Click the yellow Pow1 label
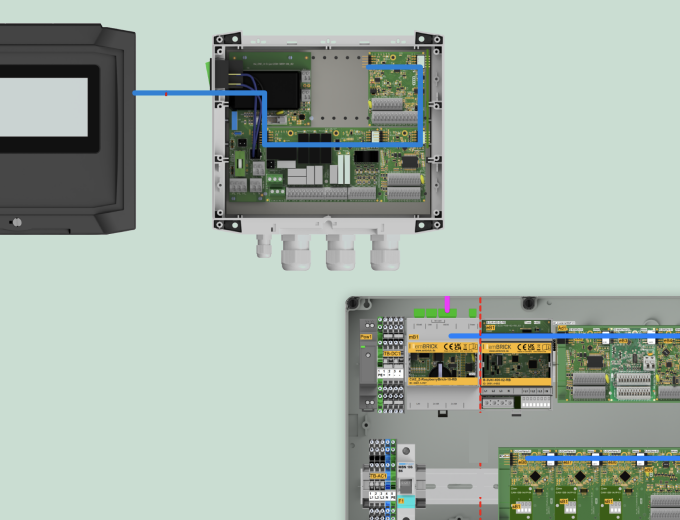The height and width of the screenshot is (520, 680). click(x=365, y=337)
